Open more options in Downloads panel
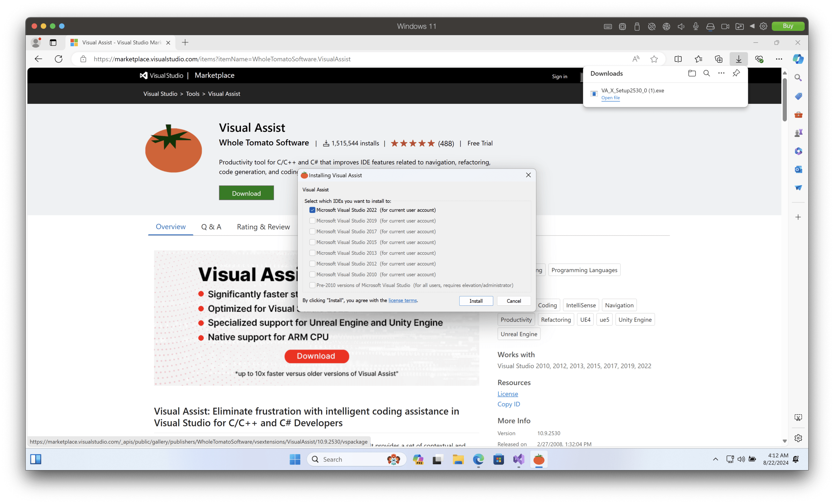Image resolution: width=834 pixels, height=504 pixels. click(721, 73)
